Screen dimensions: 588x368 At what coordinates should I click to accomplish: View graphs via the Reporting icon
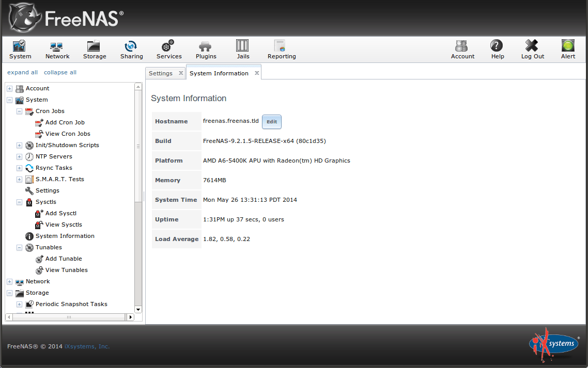(x=281, y=49)
